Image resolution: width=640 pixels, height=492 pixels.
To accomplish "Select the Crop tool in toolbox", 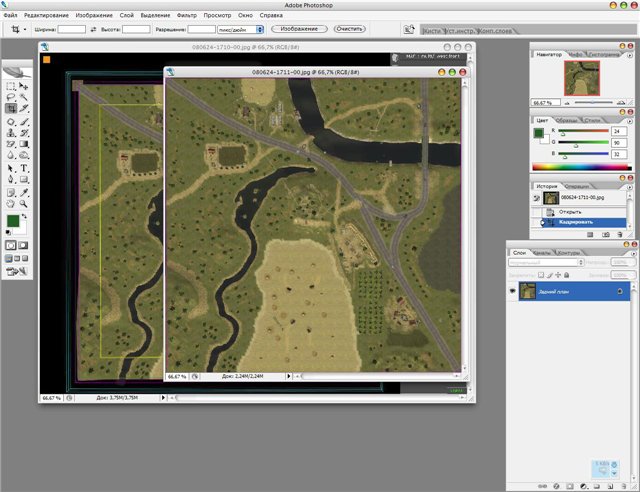I will click(x=11, y=108).
